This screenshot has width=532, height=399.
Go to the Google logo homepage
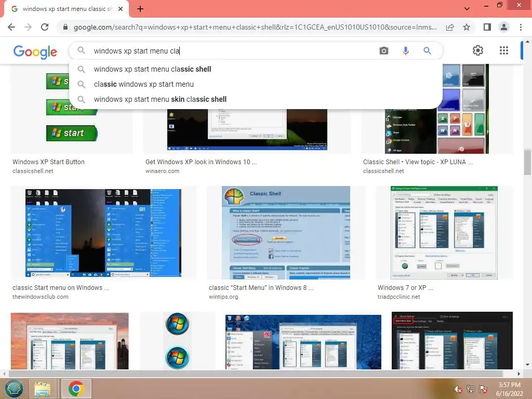(35, 52)
